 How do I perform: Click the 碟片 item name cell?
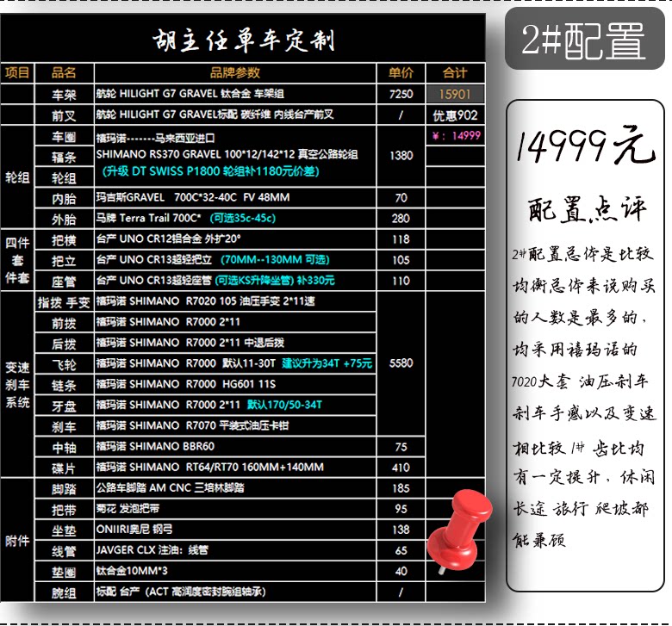[x=64, y=468]
